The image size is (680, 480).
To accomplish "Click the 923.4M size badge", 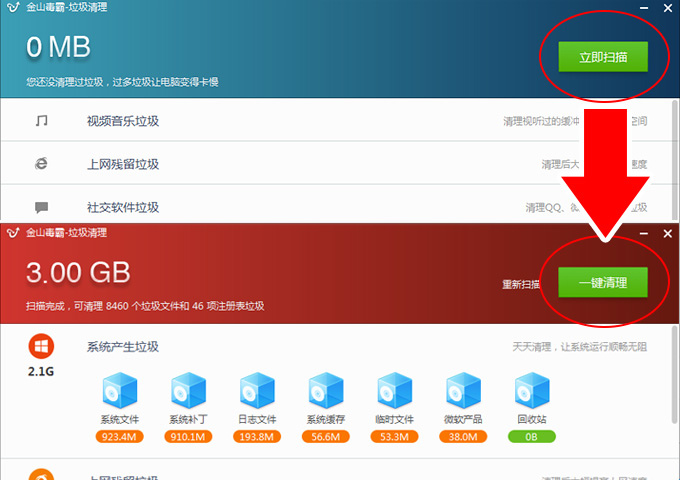I will [119, 436].
